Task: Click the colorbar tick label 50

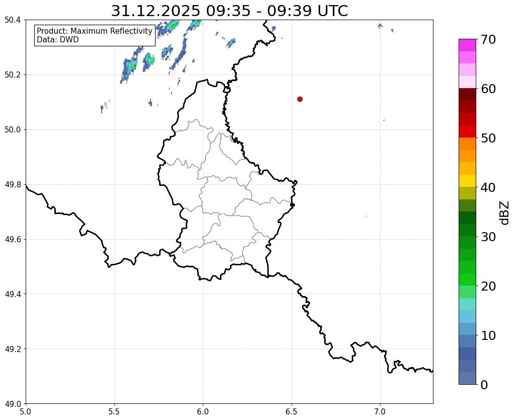Action: [x=488, y=138]
